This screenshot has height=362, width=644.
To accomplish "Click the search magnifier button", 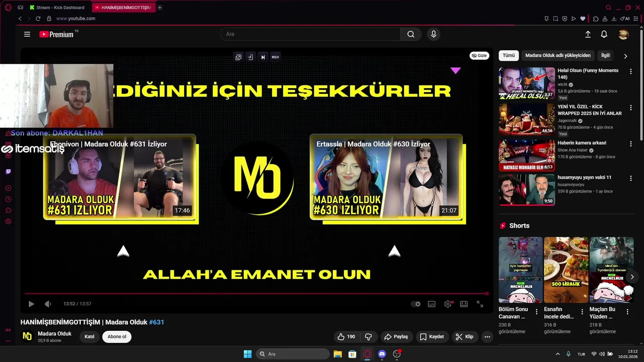I will tap(411, 34).
